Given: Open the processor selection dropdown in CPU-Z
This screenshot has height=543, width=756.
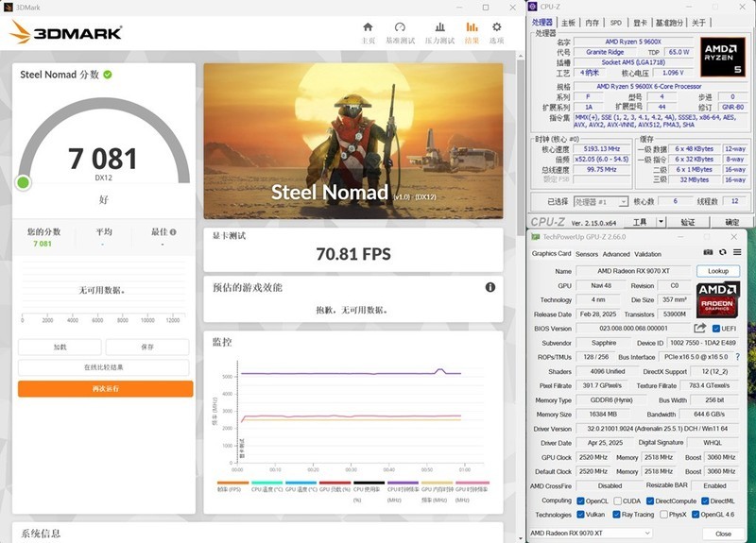Looking at the screenshot, I should click(x=601, y=201).
